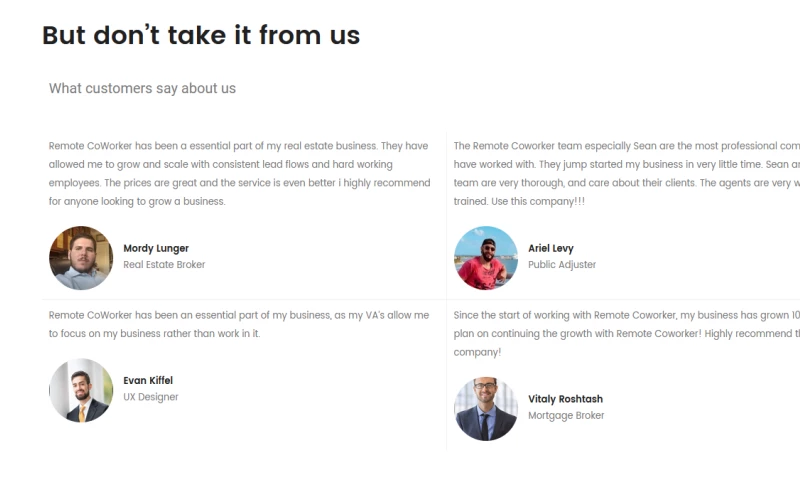Select Vitaly Roshtash's avatar image

coord(486,409)
